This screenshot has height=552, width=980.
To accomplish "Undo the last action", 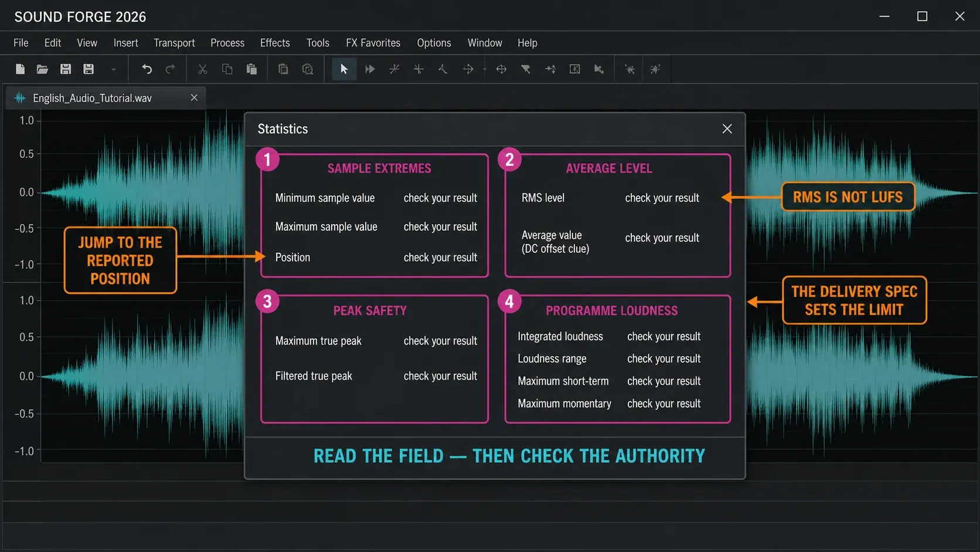I will click(147, 69).
